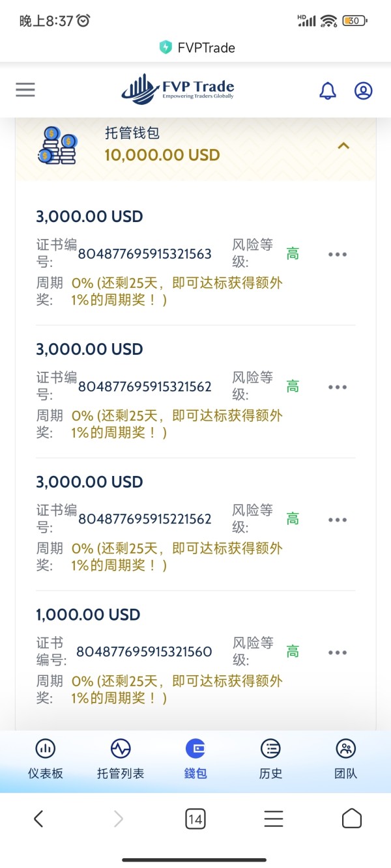Collapse the 托管钱包 wallet section
The width and height of the screenshot is (391, 868).
pos(343,146)
